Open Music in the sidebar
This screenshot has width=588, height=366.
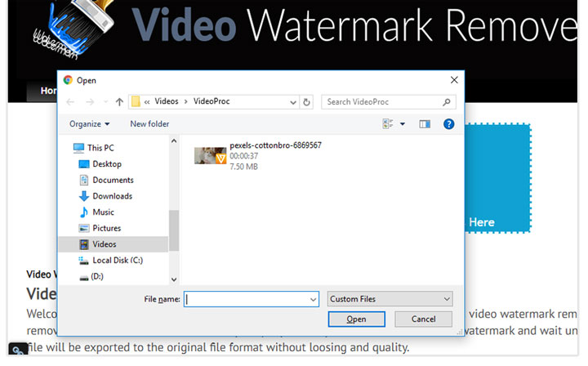96,212
